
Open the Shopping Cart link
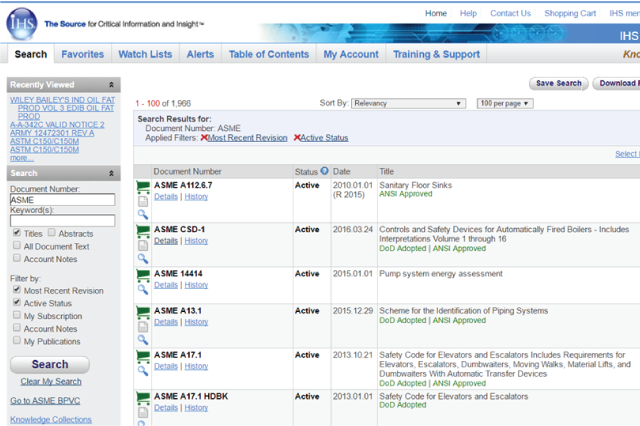tap(570, 13)
